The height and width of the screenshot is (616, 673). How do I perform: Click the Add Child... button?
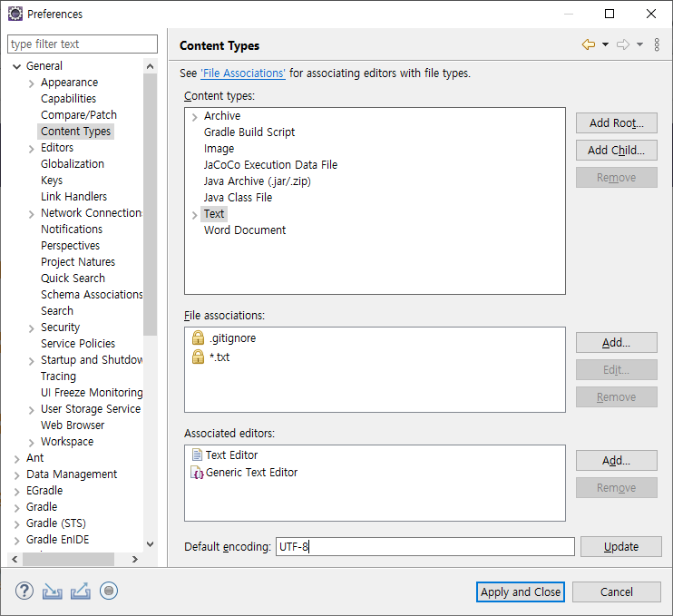click(617, 151)
